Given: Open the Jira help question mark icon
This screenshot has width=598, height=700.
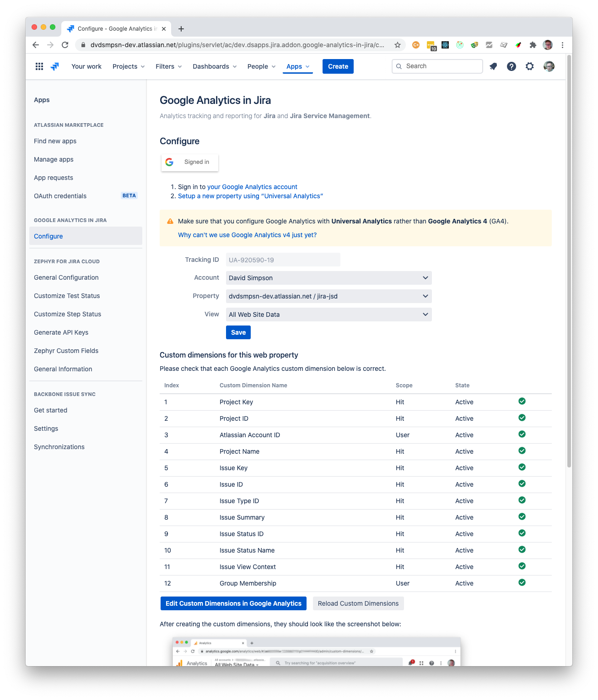Looking at the screenshot, I should pos(512,66).
